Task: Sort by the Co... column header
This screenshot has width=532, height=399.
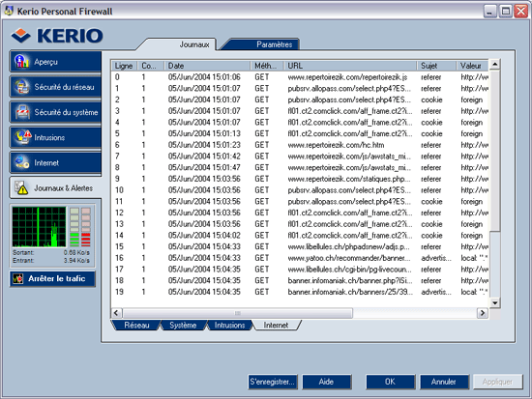Action: (151, 66)
